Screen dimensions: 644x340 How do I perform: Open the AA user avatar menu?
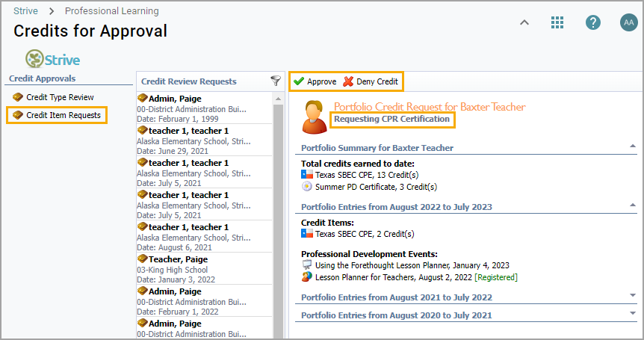[x=628, y=22]
